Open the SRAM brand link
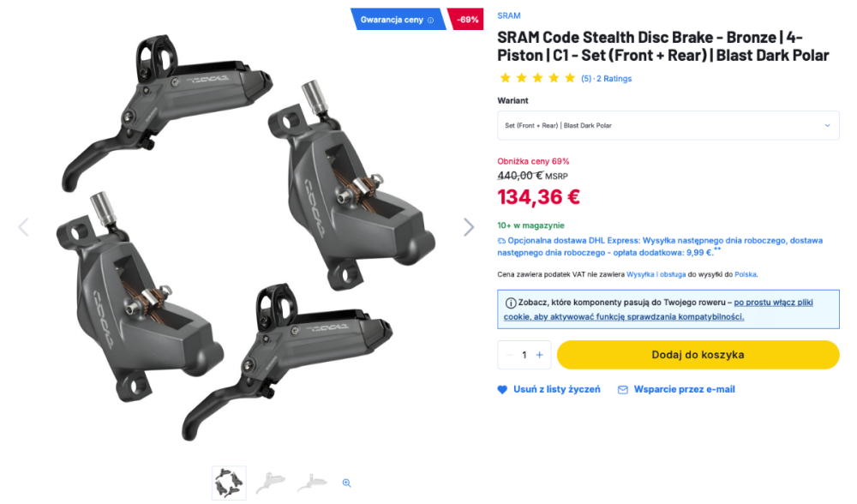Image resolution: width=857 pixels, height=504 pixels. pos(509,15)
